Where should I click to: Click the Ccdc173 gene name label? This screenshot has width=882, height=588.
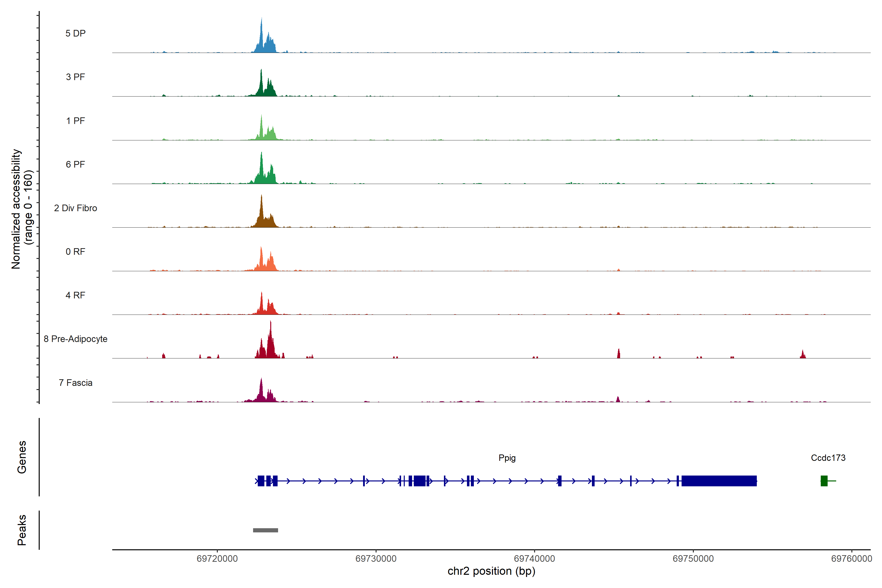[828, 458]
